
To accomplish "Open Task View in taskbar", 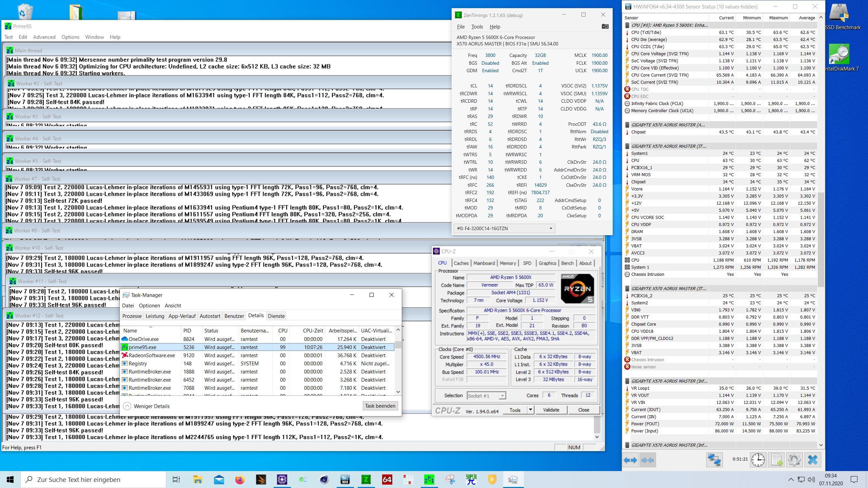I will [x=176, y=479].
